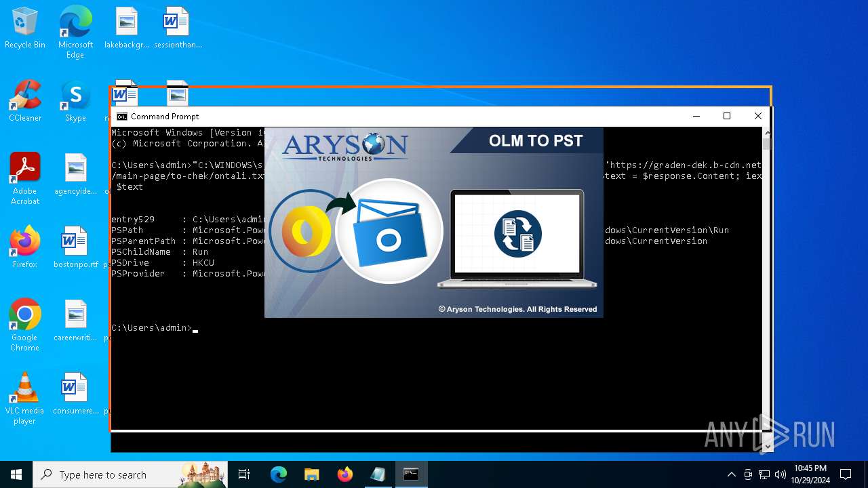This screenshot has width=868, height=488.
Task: Open the volume control tray icon
Action: coord(781,474)
